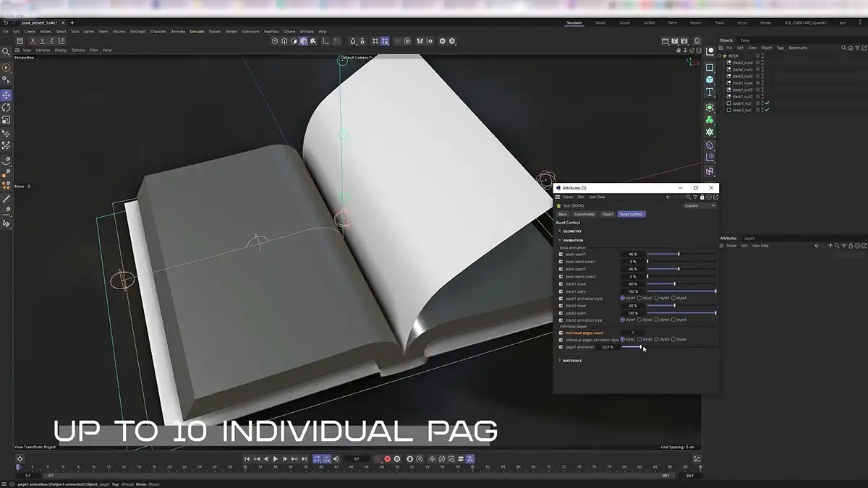Open the Custom dropdown in Attributes window
This screenshot has height=488, width=868.
(x=699, y=205)
